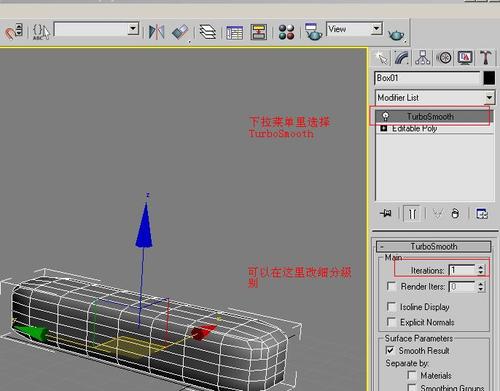Toggle Show End Result button

pyautogui.click(x=412, y=214)
